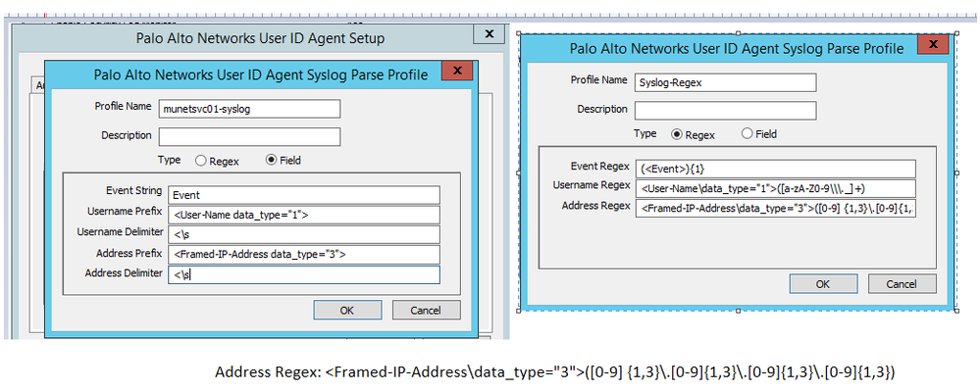Select Field type in Syslog-Regex profile
The width and height of the screenshot is (980, 392).
pyautogui.click(x=747, y=133)
